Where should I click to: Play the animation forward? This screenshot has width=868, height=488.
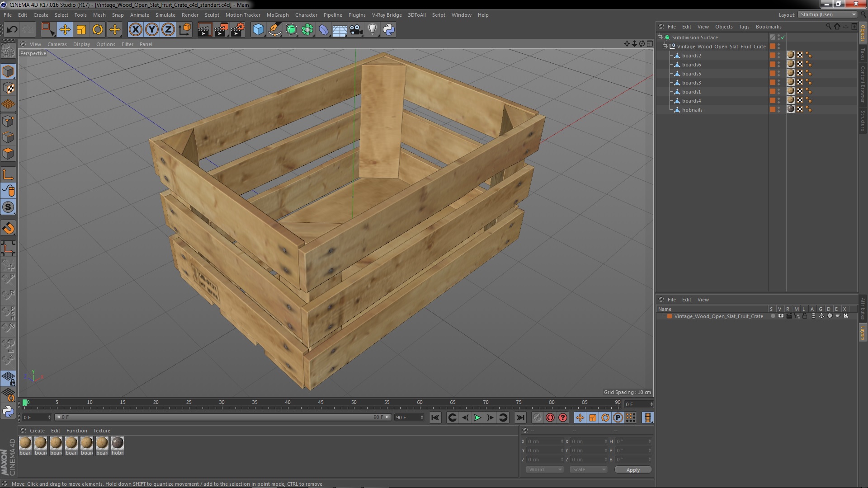click(477, 418)
